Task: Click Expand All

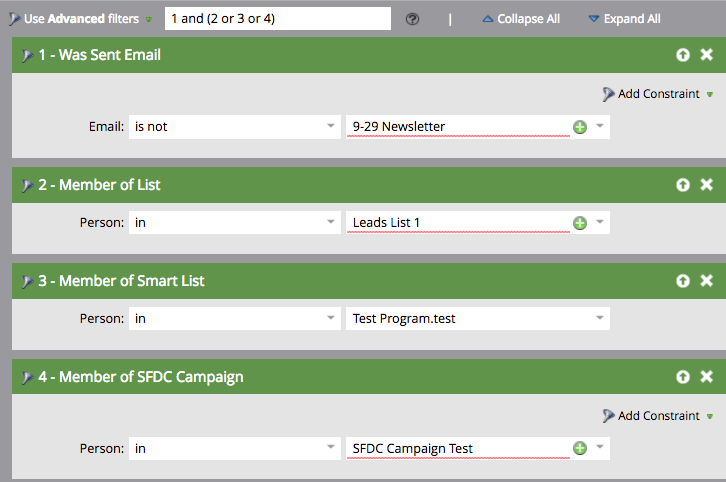Action: click(624, 19)
